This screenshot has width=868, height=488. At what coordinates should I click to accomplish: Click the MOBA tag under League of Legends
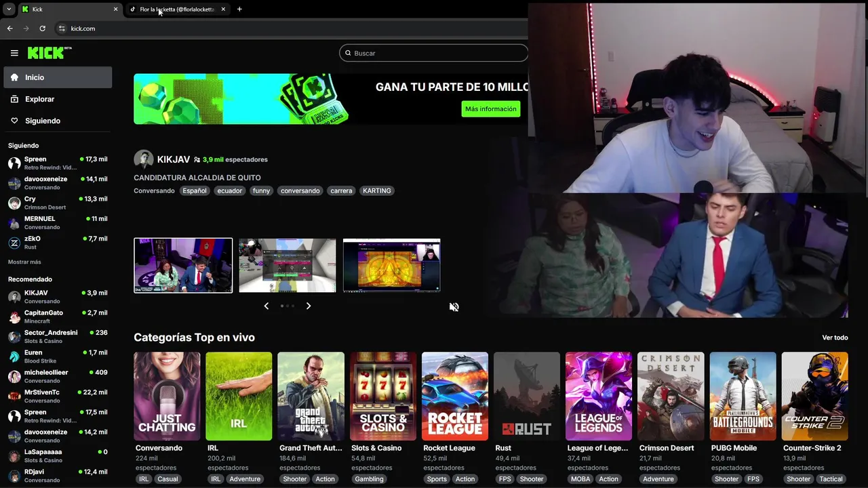[580, 479]
